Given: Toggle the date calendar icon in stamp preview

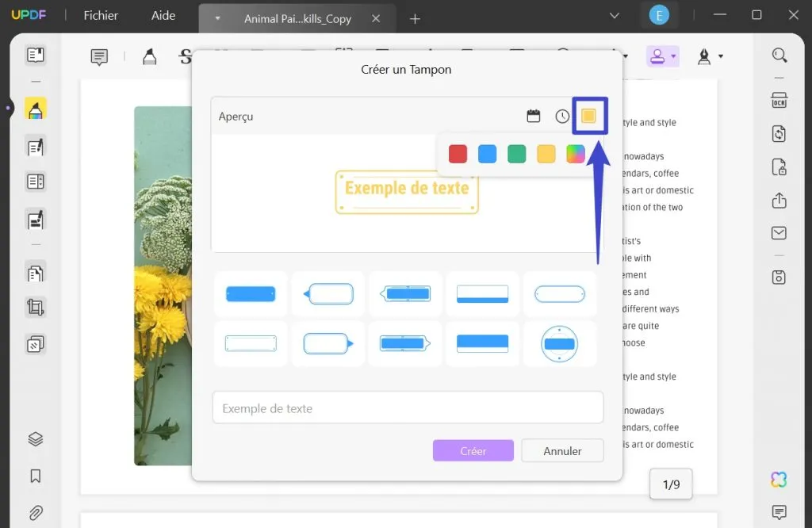Looking at the screenshot, I should point(534,116).
